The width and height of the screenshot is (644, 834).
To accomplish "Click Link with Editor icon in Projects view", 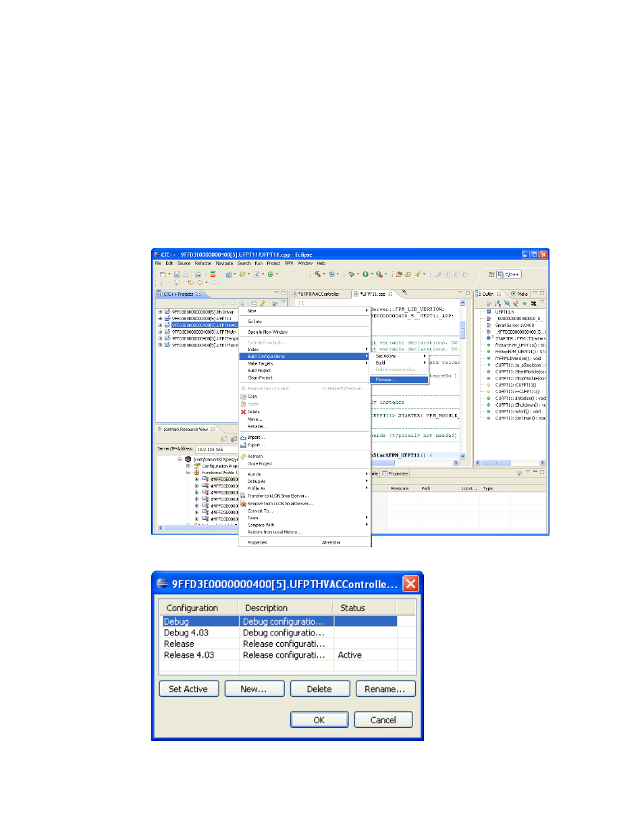I will 263,304.
